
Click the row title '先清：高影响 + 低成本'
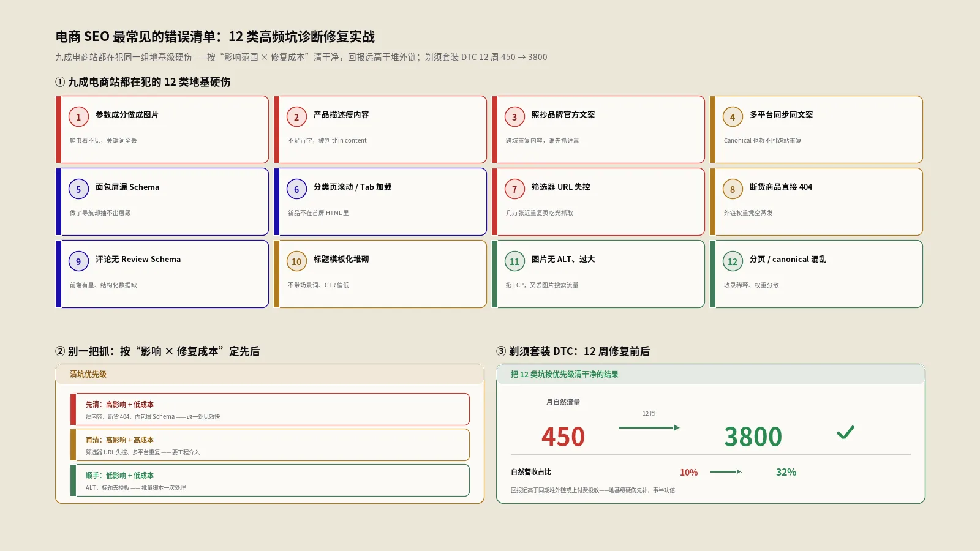[x=119, y=404]
